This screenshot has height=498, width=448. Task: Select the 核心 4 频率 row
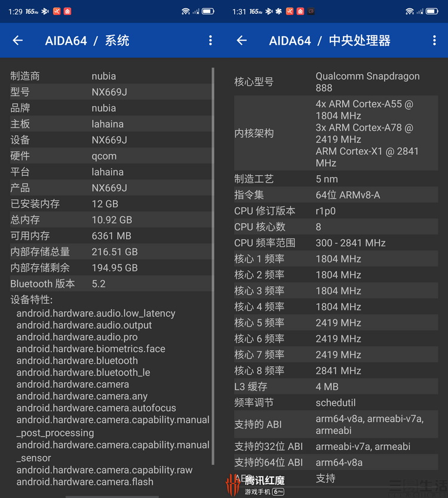[336, 307]
